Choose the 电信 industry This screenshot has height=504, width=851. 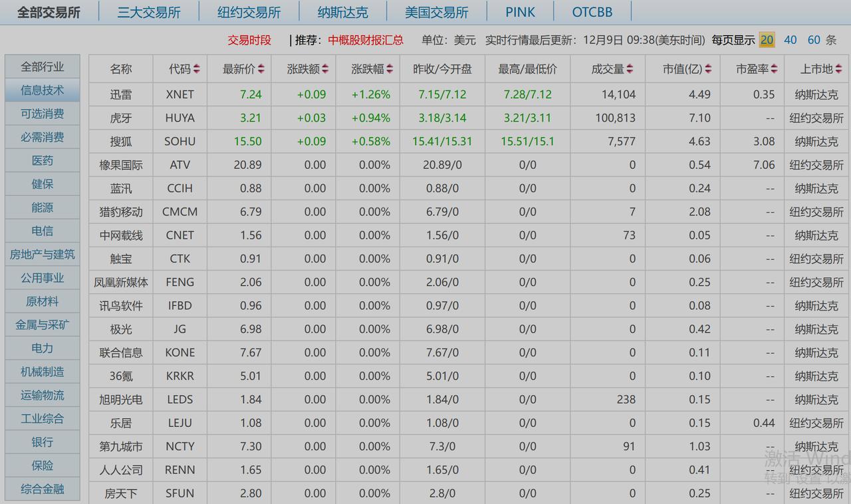[43, 231]
